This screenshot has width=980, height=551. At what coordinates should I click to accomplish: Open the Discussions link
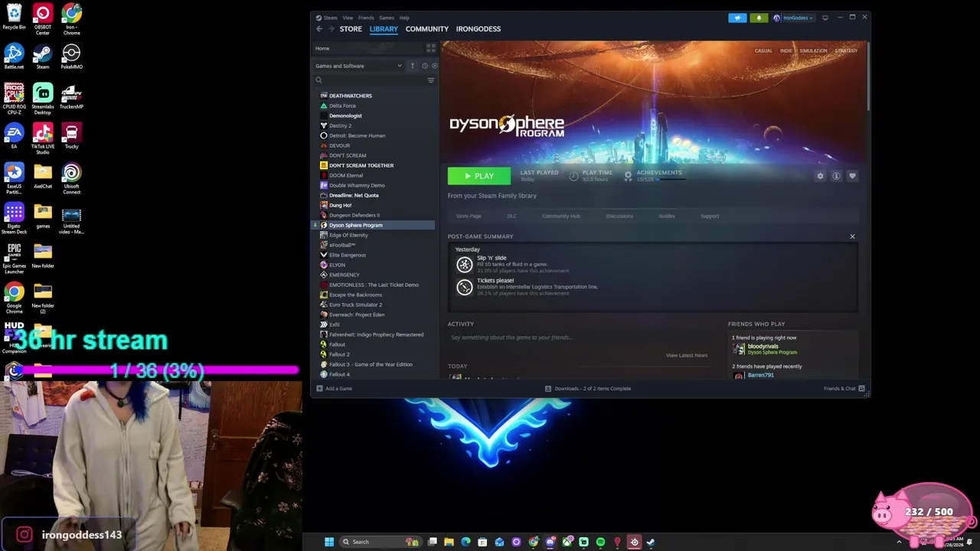click(x=619, y=216)
